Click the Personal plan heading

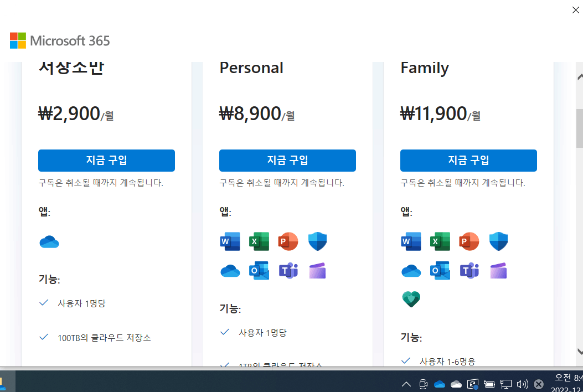coord(251,68)
